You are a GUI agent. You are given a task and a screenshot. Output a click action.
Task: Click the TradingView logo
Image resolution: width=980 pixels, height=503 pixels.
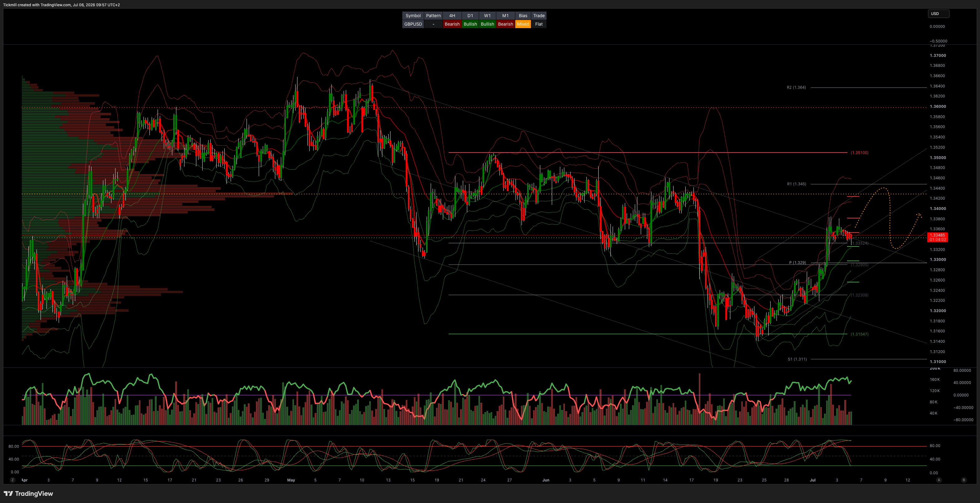[28, 494]
